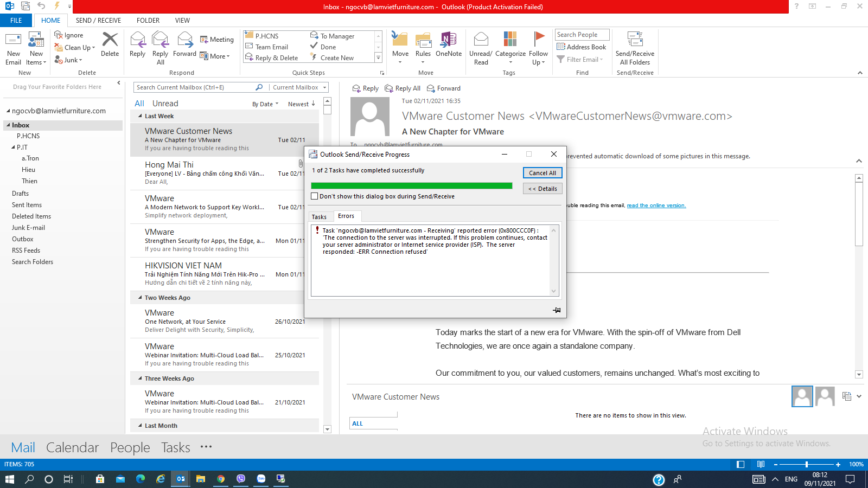Apply the Done quick step
This screenshot has height=488, width=868.
(x=323, y=47)
